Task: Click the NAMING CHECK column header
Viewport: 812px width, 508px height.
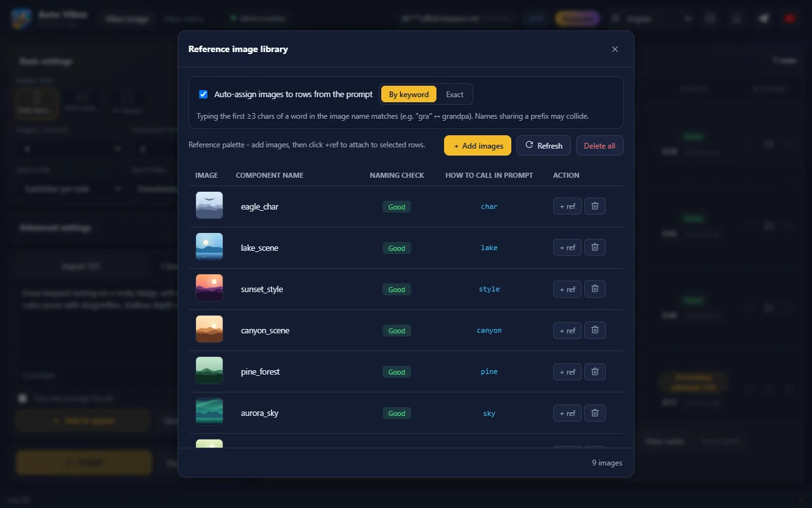Action: [x=396, y=175]
